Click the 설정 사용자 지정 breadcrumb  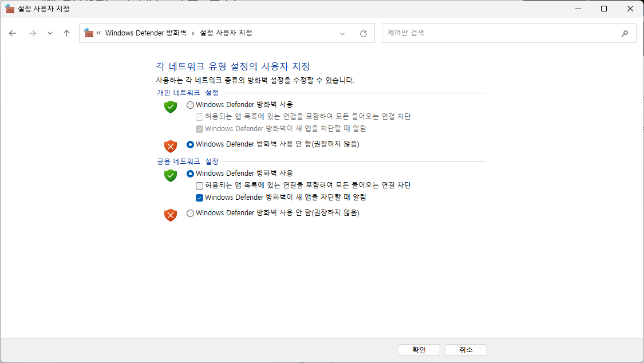tap(226, 33)
